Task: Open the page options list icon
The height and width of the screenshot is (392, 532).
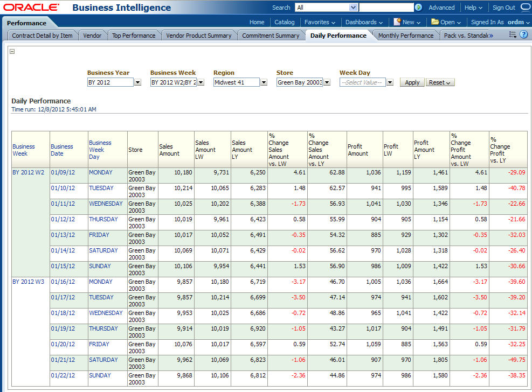Action: 513,34
